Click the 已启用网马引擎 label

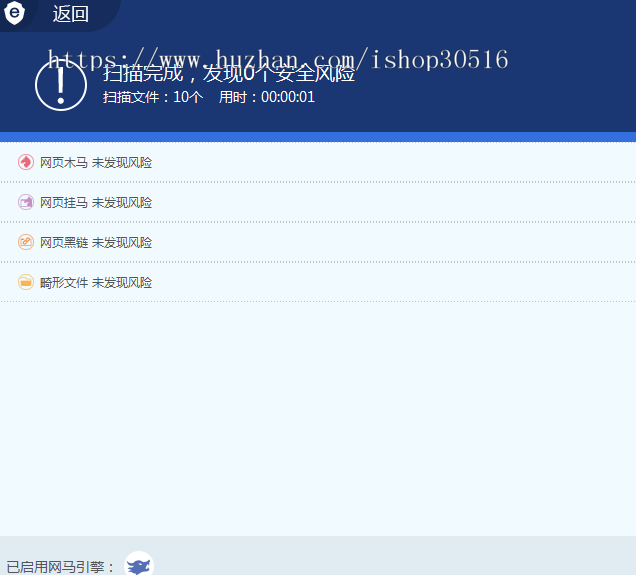pos(60,567)
